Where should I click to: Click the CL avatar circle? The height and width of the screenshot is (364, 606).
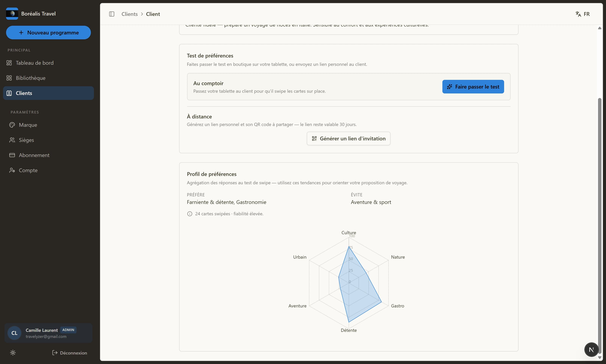tap(14, 333)
